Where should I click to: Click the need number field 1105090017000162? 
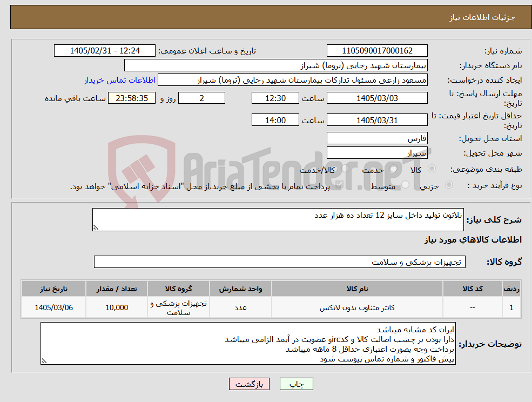tap(377, 51)
